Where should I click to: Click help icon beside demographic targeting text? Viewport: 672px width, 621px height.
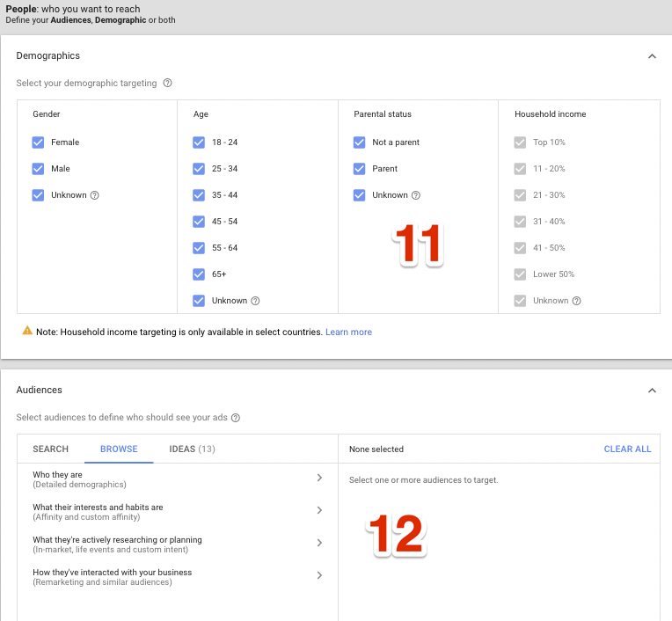point(168,84)
